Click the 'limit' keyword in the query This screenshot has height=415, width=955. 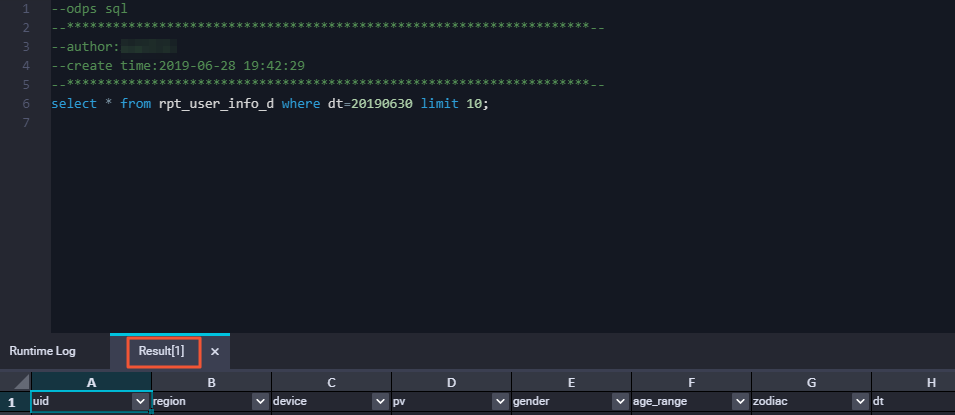(440, 104)
